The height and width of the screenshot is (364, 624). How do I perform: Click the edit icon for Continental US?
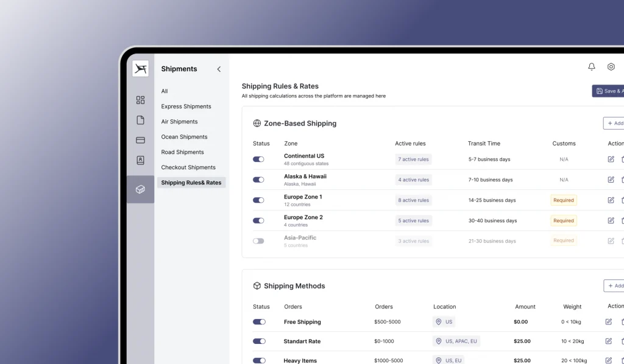click(x=611, y=159)
